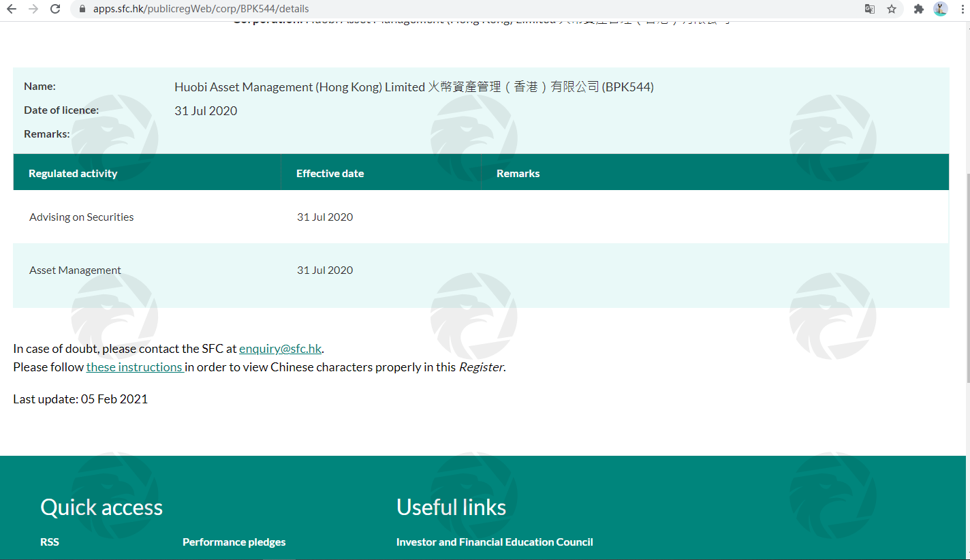
Task: Click Asset Management date 31 Jul 2020
Action: [325, 270]
